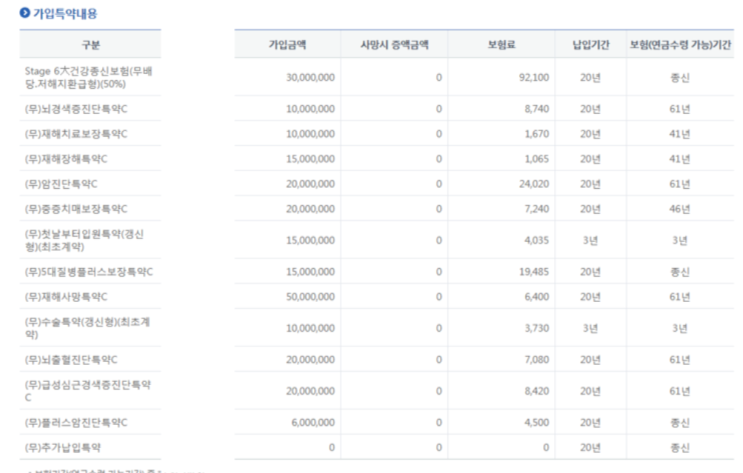Viewport: 743px width, 473px height.
Task: Click the 92,100 premium value
Action: [534, 78]
